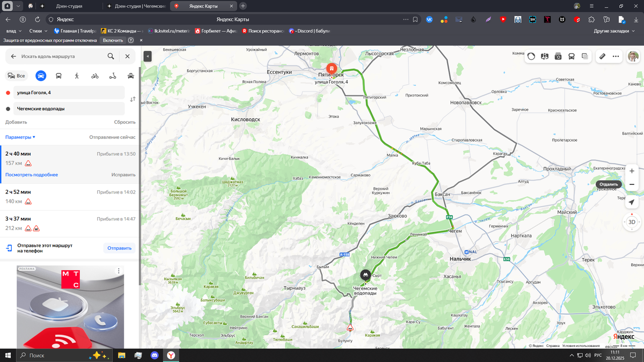644x362 pixels.
Task: Click the Windows Start button
Action: (8, 355)
